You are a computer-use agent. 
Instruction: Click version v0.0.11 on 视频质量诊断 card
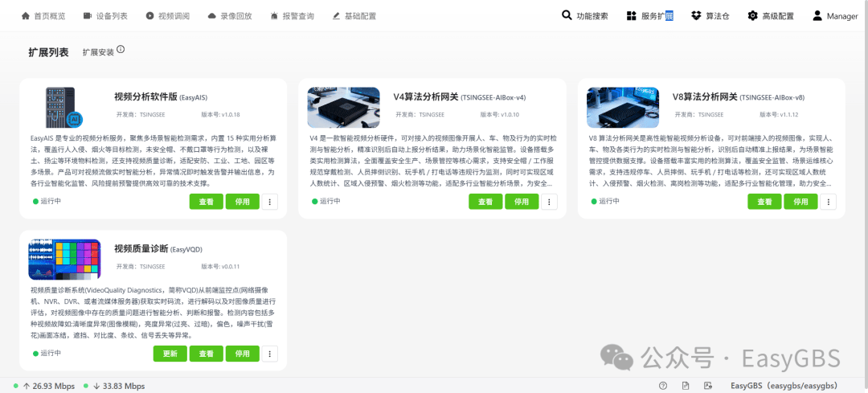[220, 267]
